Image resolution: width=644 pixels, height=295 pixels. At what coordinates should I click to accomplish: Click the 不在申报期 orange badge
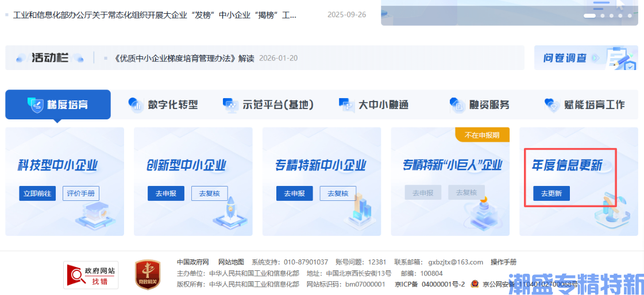482,134
